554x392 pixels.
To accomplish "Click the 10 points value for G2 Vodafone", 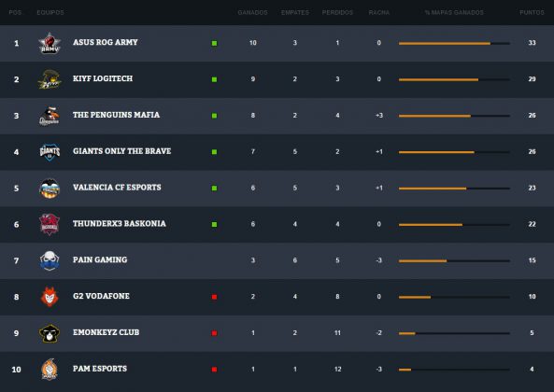I will (x=532, y=297).
